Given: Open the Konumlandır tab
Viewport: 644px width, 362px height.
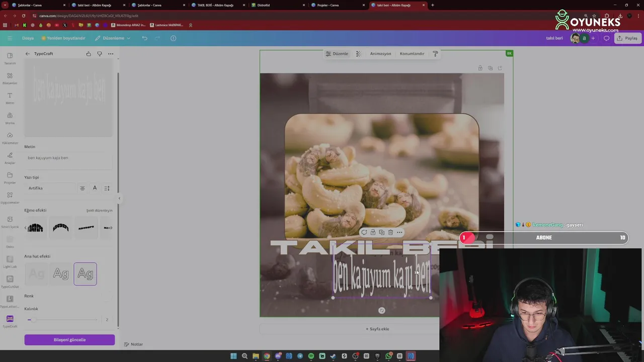Looking at the screenshot, I should pyautogui.click(x=412, y=54).
